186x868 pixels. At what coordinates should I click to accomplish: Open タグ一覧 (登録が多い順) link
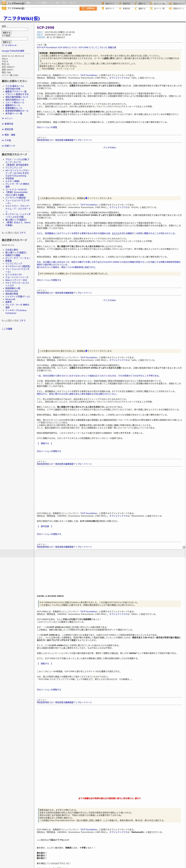pyautogui.click(x=9, y=45)
